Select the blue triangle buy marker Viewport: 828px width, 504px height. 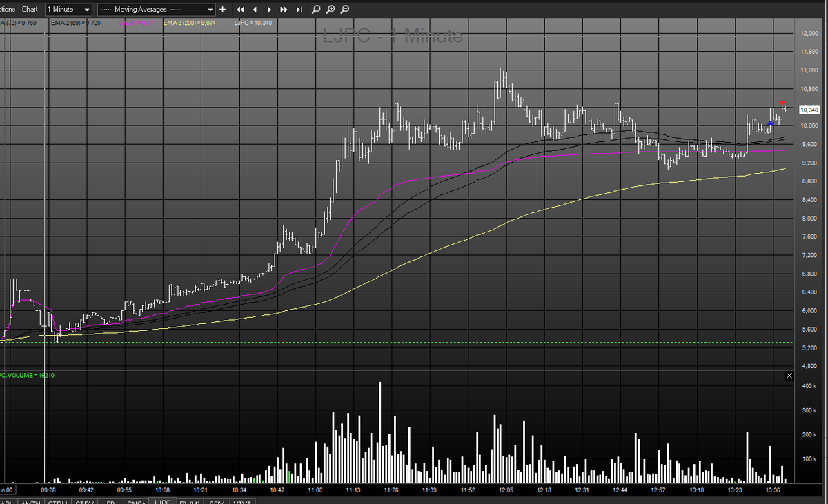pyautogui.click(x=771, y=123)
